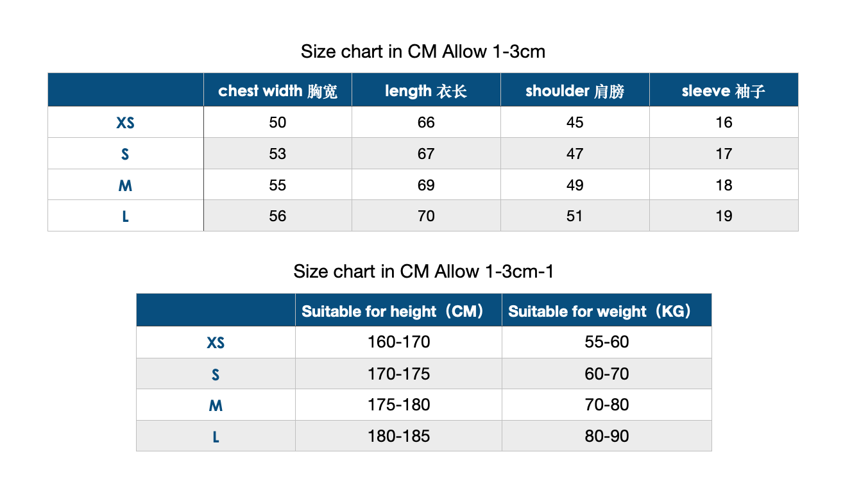
Task: Select the M shoulder value 49
Action: tap(575, 185)
